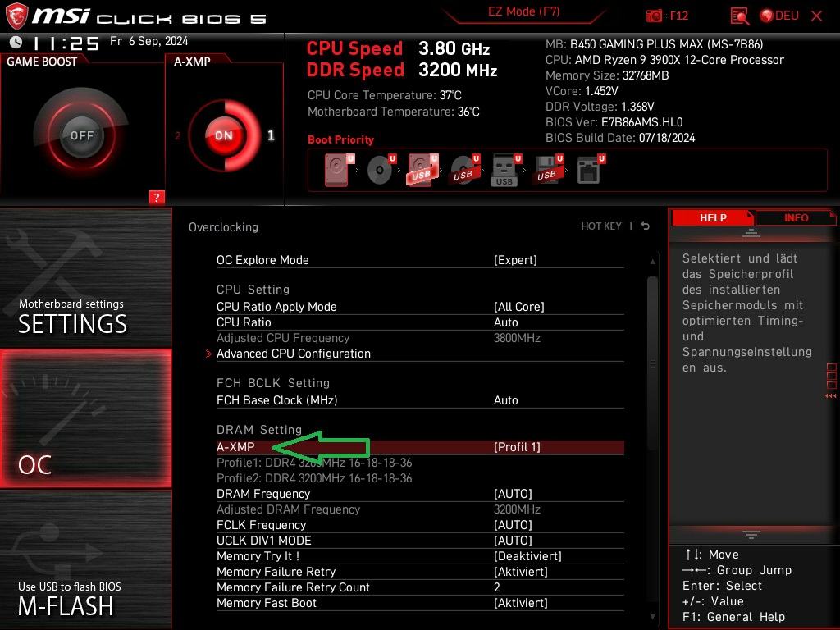Turn off the A-XMP ON knob
The height and width of the screenshot is (630, 840).
(x=224, y=135)
